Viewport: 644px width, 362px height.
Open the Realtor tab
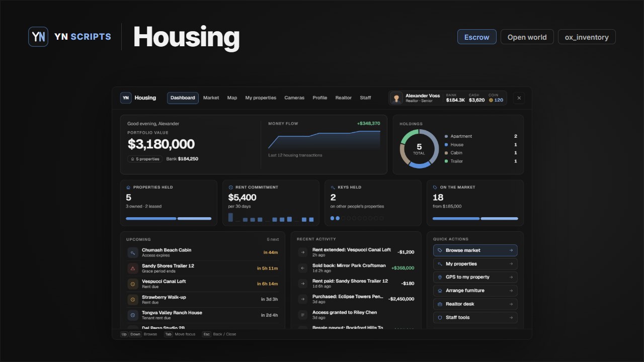point(344,98)
